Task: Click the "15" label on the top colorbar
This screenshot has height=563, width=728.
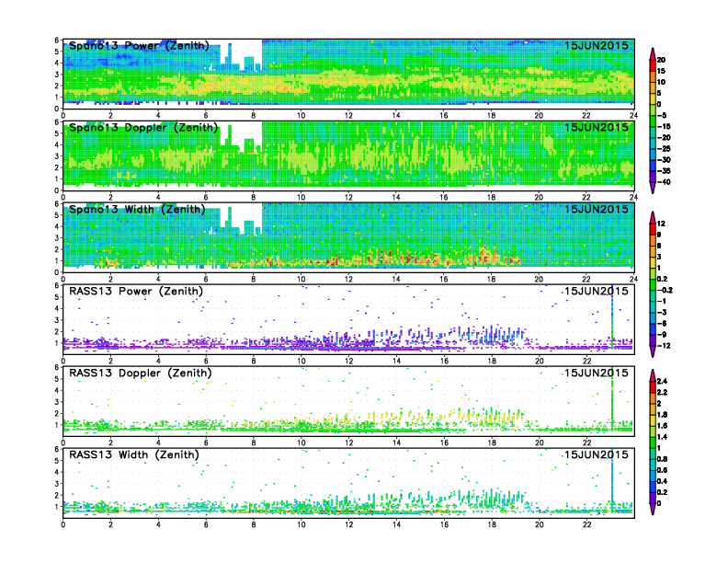Action: click(661, 71)
